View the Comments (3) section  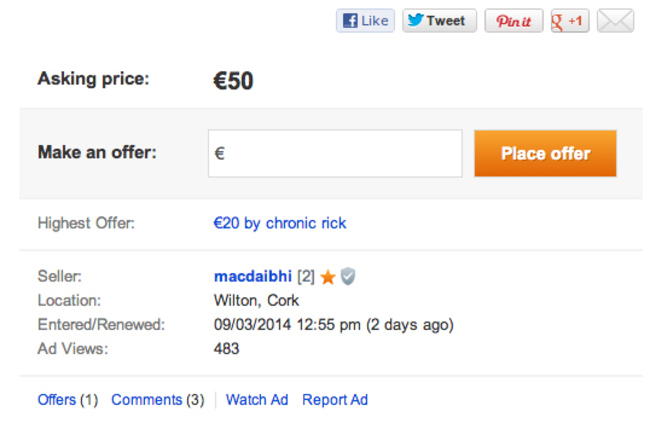coord(158,400)
